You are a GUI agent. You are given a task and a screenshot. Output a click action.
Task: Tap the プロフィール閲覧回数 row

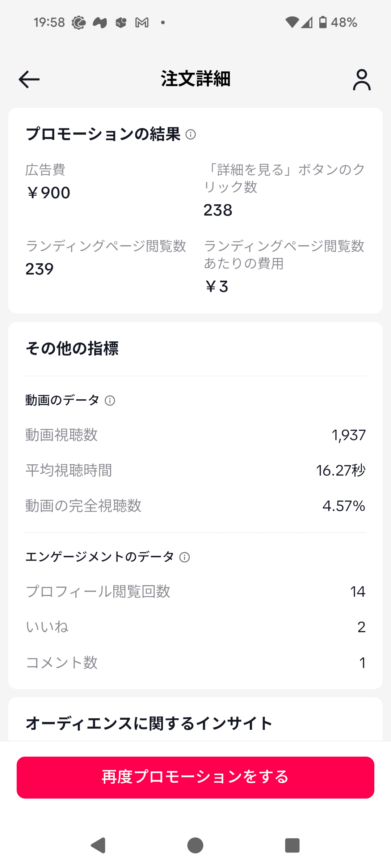(195, 592)
